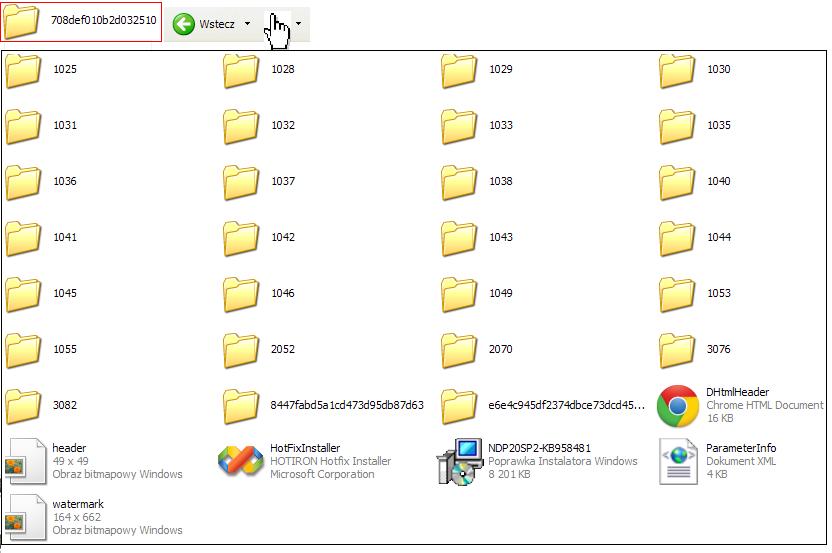Image resolution: width=832 pixels, height=553 pixels.
Task: Click the folder label 1044
Action: [719, 237]
